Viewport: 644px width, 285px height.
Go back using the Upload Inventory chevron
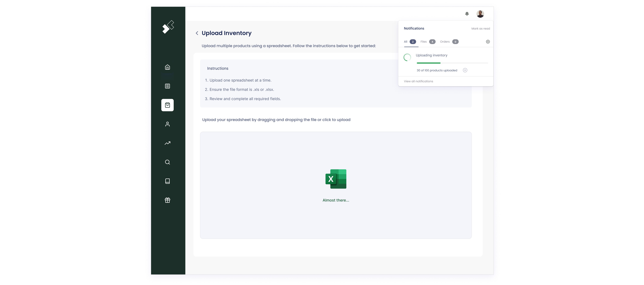pyautogui.click(x=197, y=33)
